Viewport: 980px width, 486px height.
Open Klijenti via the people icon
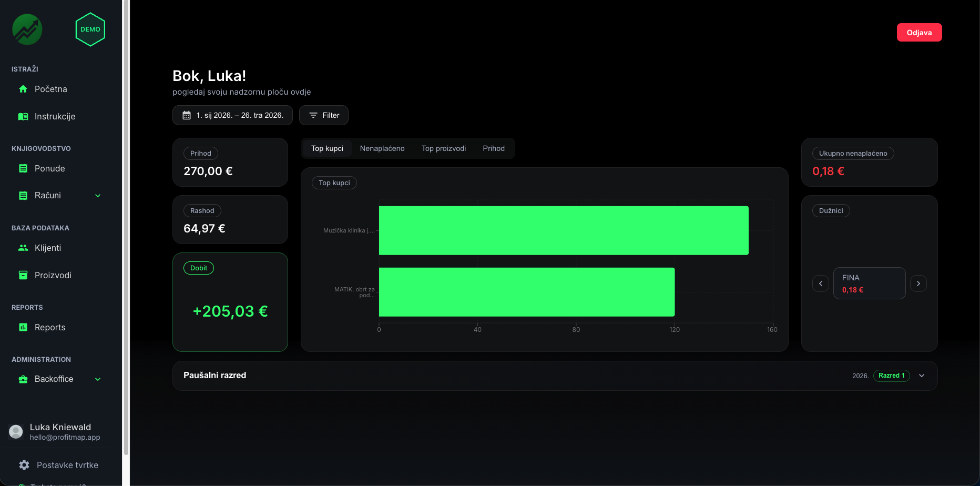[23, 248]
